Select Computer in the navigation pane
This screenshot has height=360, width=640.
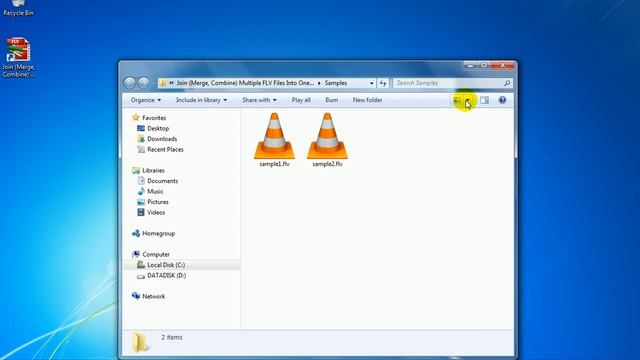[x=156, y=254]
